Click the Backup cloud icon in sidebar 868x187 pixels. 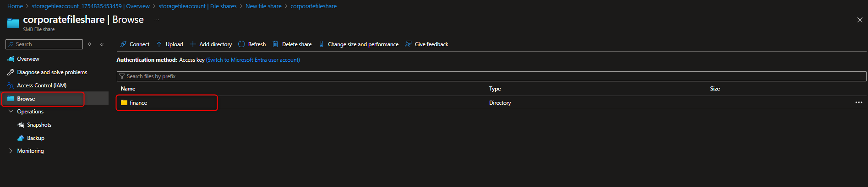pyautogui.click(x=21, y=138)
